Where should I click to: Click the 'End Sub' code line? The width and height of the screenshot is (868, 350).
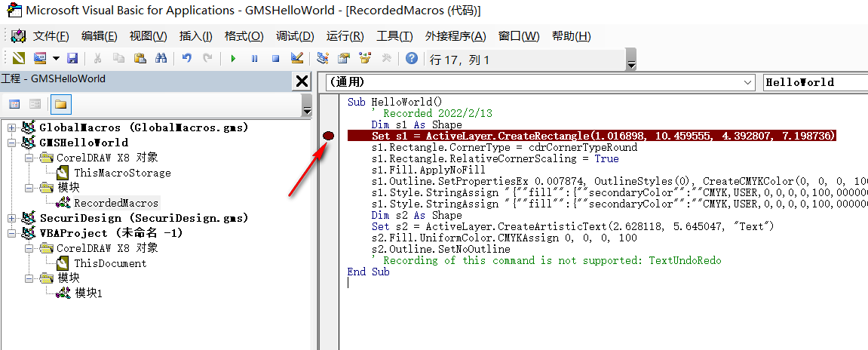[x=369, y=272]
